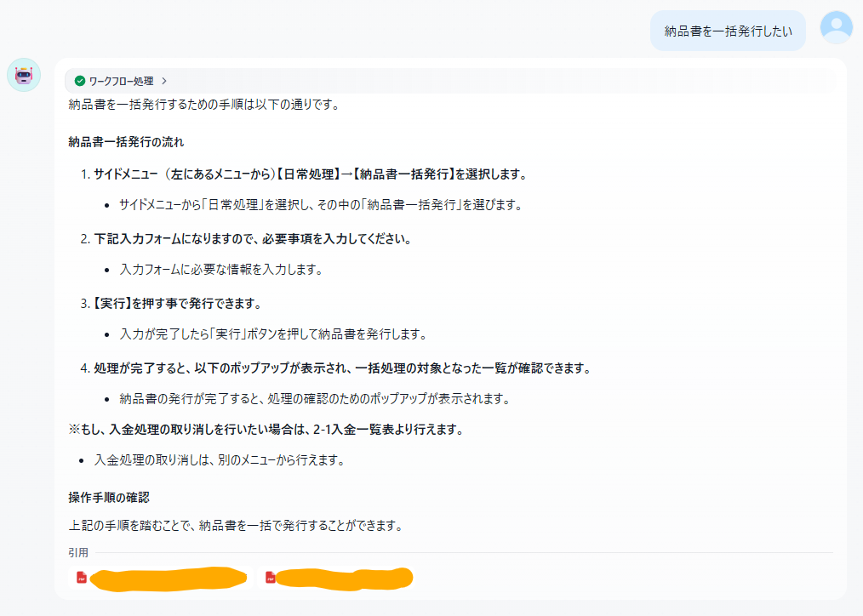Click the bullet 入金処理の取り消しは、別のメニューから行えます
The height and width of the screenshot is (616, 863).
pyautogui.click(x=220, y=459)
